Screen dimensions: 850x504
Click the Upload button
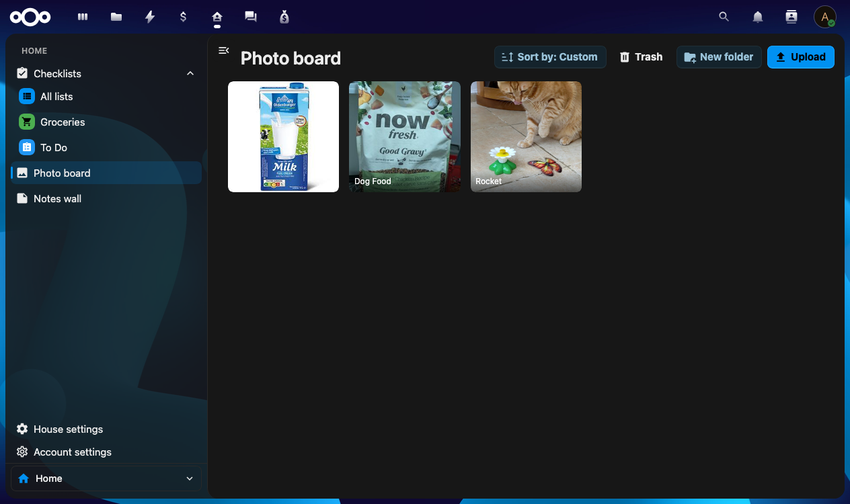[801, 57]
